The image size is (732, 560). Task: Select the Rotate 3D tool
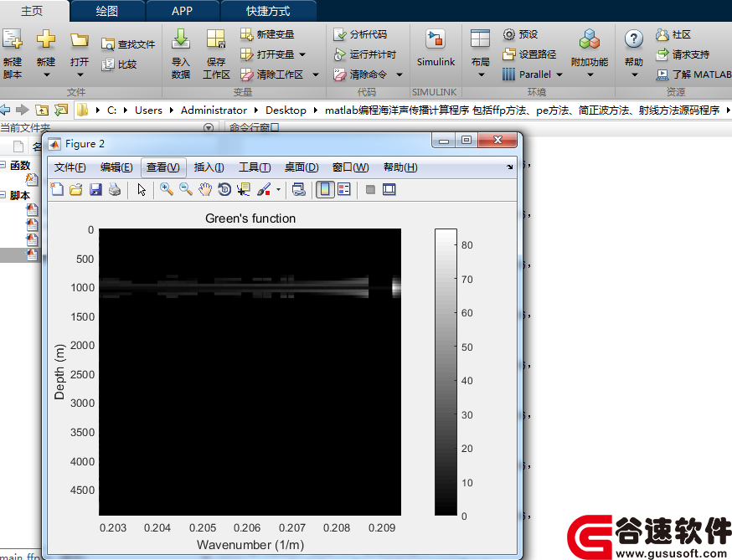tap(224, 189)
